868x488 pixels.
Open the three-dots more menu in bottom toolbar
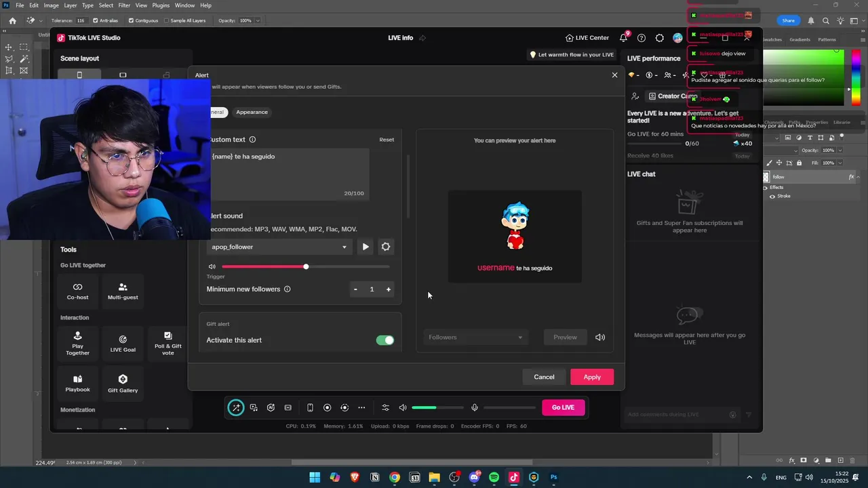[x=361, y=407]
